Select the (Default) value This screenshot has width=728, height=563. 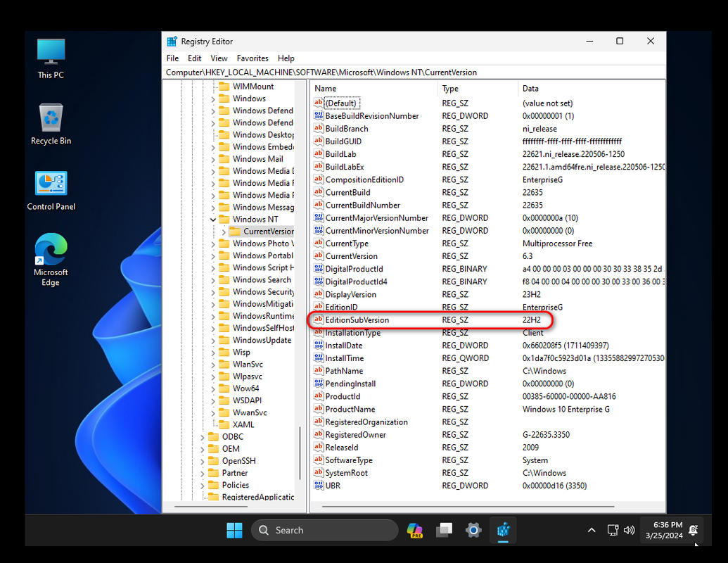[x=340, y=103]
